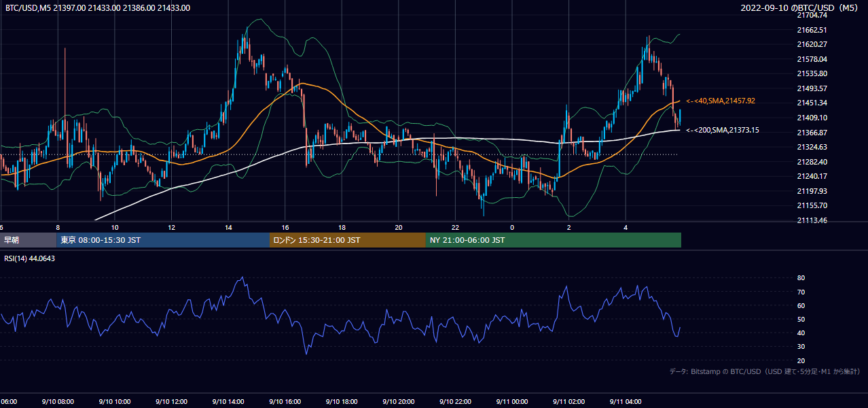The image size is (868, 408).
Task: Click the 9/10 10:00 time label
Action: point(115,402)
